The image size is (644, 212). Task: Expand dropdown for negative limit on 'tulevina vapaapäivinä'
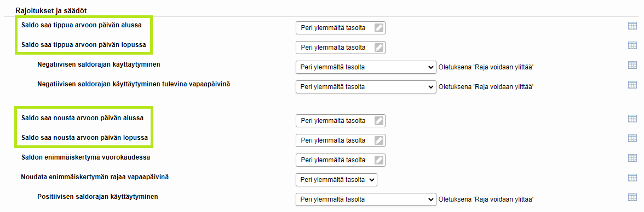pyautogui.click(x=366, y=86)
